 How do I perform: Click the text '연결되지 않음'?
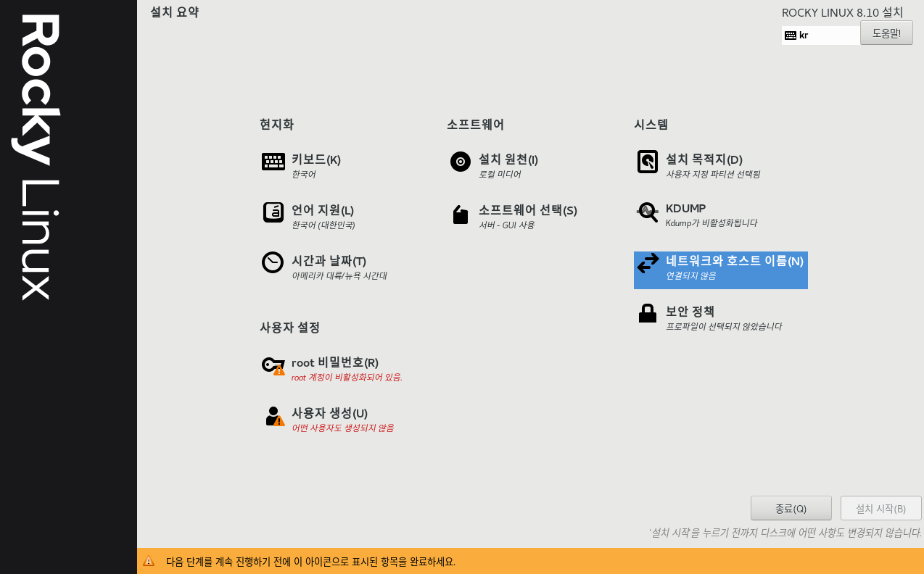click(x=690, y=275)
